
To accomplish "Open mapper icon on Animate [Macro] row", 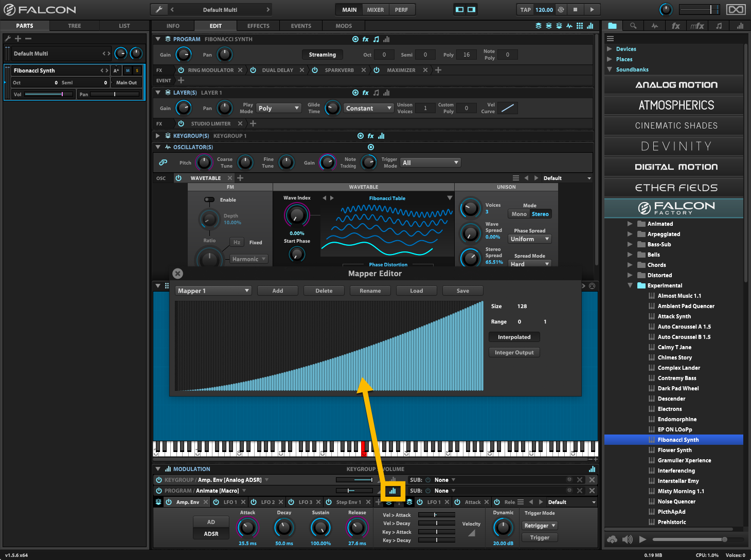I will [x=392, y=491].
